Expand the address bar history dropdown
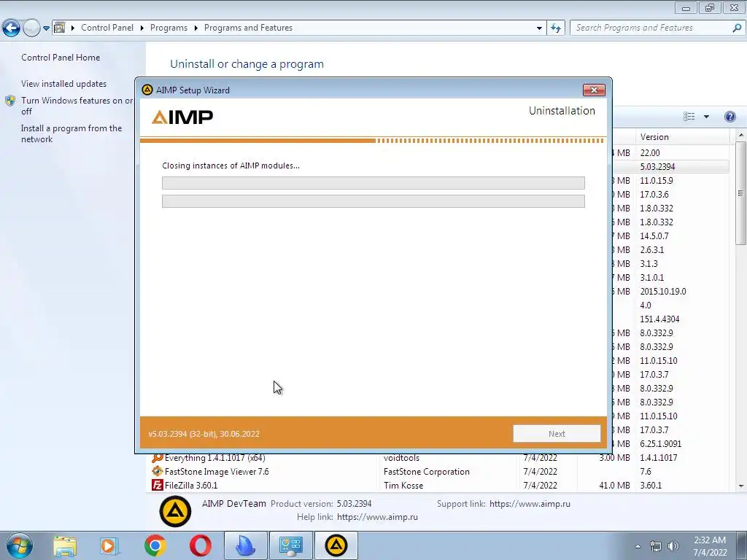 point(539,28)
